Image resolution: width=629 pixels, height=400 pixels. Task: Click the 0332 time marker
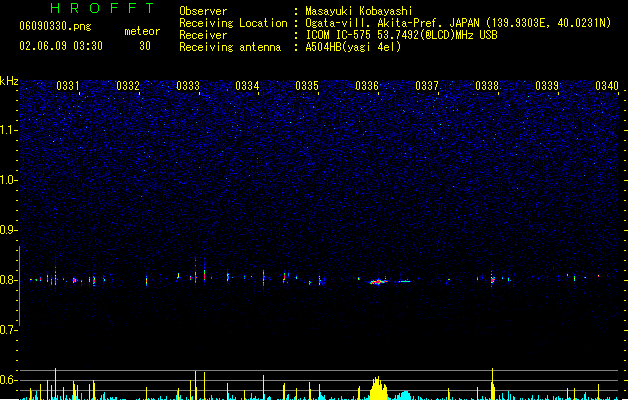[x=128, y=86]
